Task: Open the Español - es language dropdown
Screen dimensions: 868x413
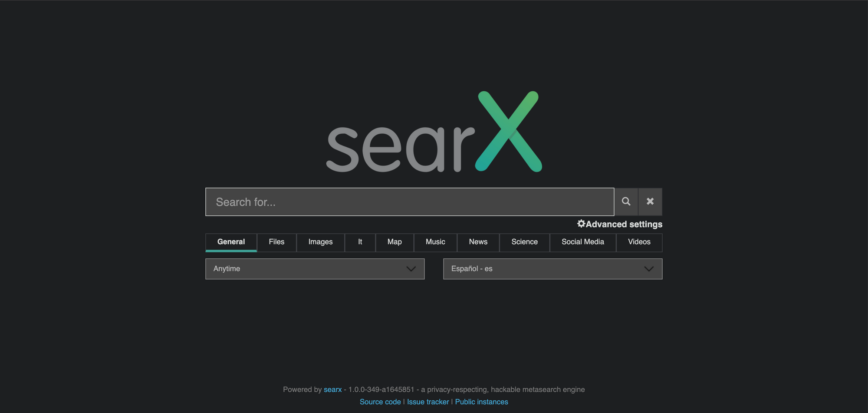Action: [x=553, y=269]
